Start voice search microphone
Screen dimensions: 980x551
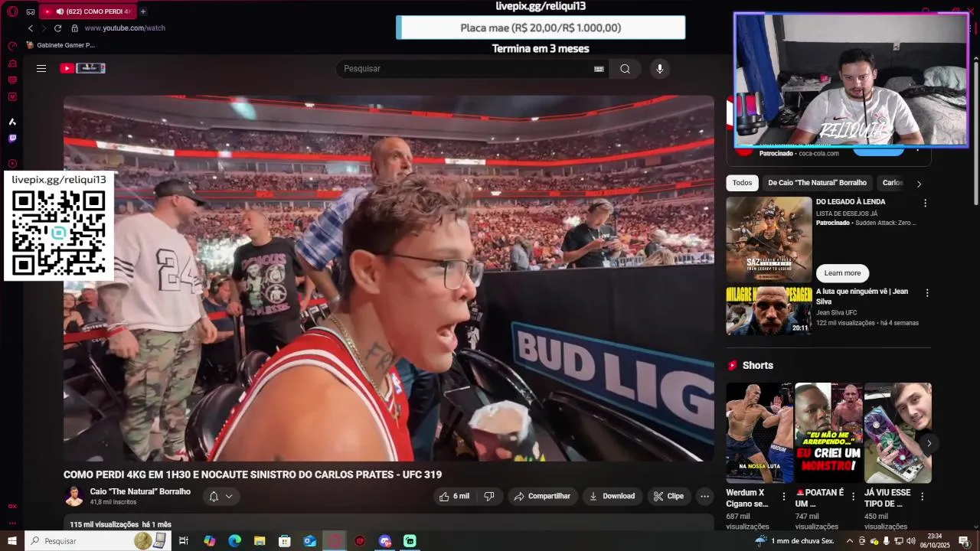pyautogui.click(x=660, y=69)
